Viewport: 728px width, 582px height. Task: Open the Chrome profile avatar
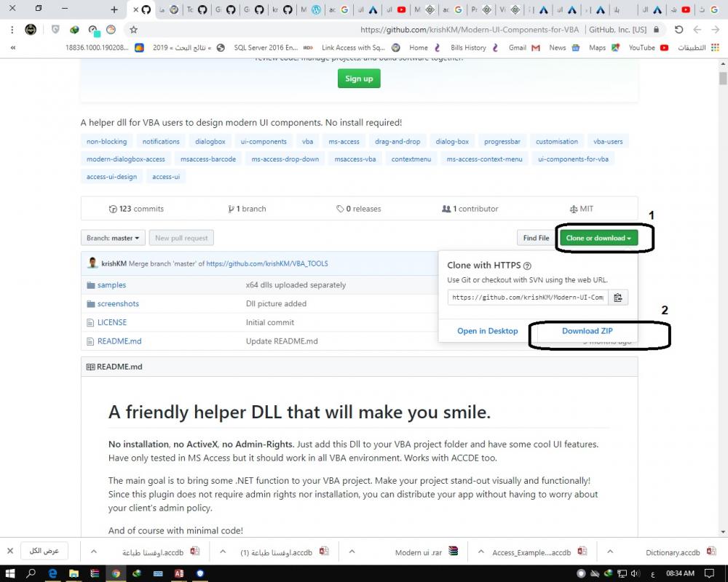31,30
